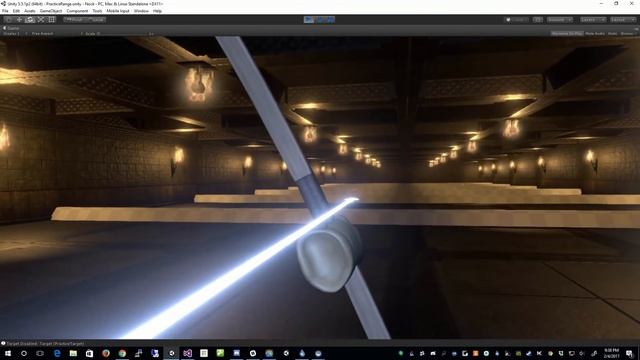Advance one frame with Step button
This screenshot has height=360, width=640.
point(330,20)
